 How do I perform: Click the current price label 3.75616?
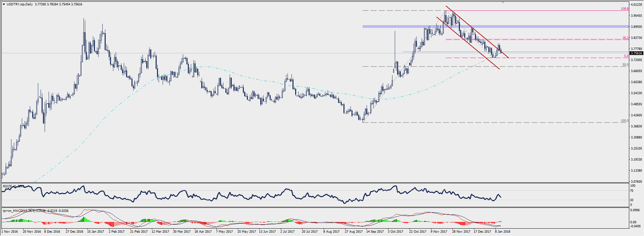click(x=636, y=53)
